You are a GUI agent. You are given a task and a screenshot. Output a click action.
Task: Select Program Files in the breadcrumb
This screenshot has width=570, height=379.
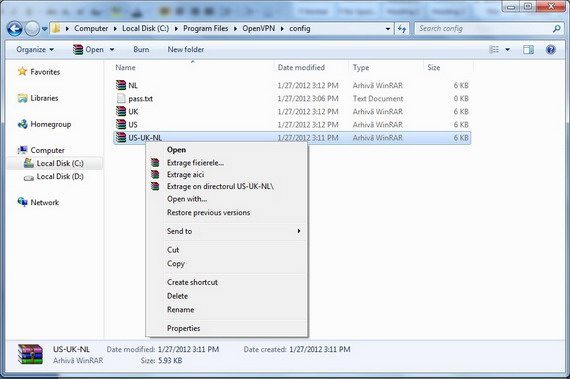pos(205,28)
